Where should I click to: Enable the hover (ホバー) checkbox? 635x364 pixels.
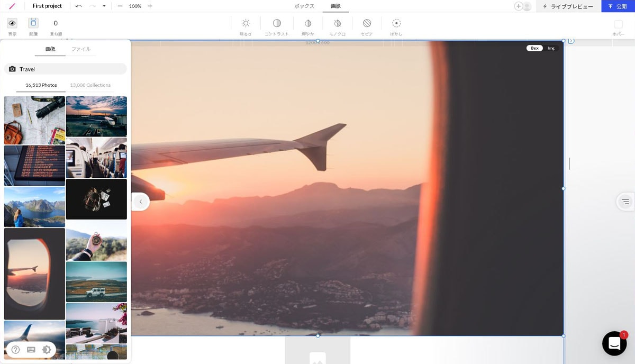[618, 24]
